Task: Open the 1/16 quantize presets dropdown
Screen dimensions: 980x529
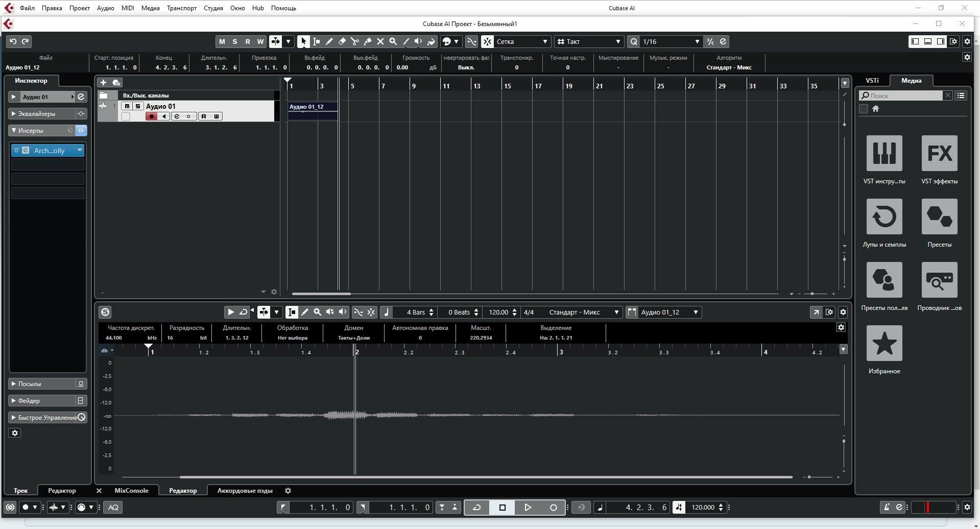Action: tap(671, 41)
